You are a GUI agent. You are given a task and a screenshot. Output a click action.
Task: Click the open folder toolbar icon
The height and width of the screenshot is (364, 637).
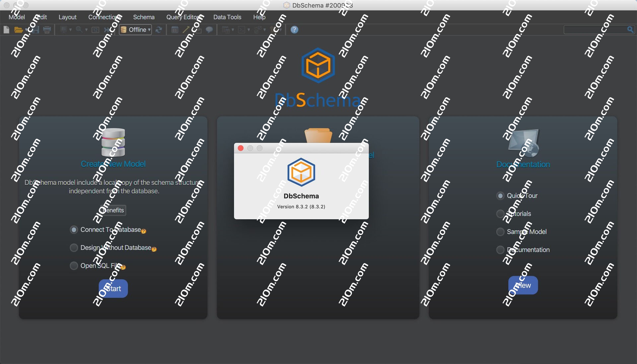(18, 30)
